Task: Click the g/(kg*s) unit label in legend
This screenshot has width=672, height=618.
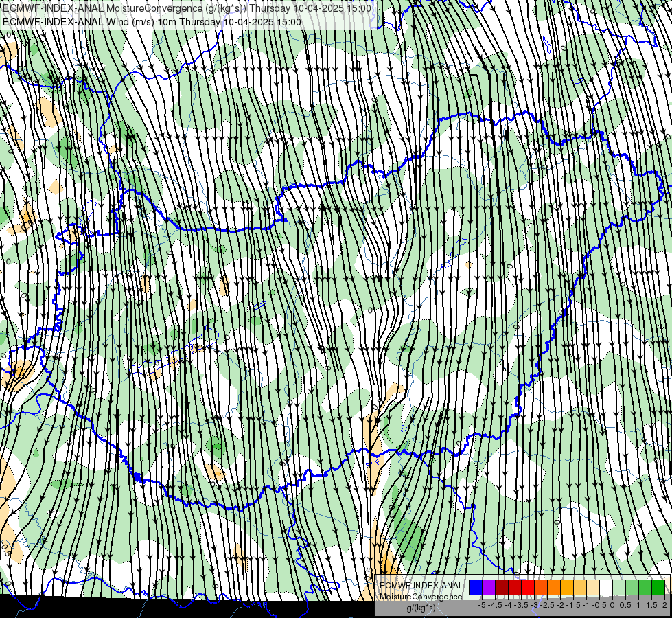Action: point(421,608)
